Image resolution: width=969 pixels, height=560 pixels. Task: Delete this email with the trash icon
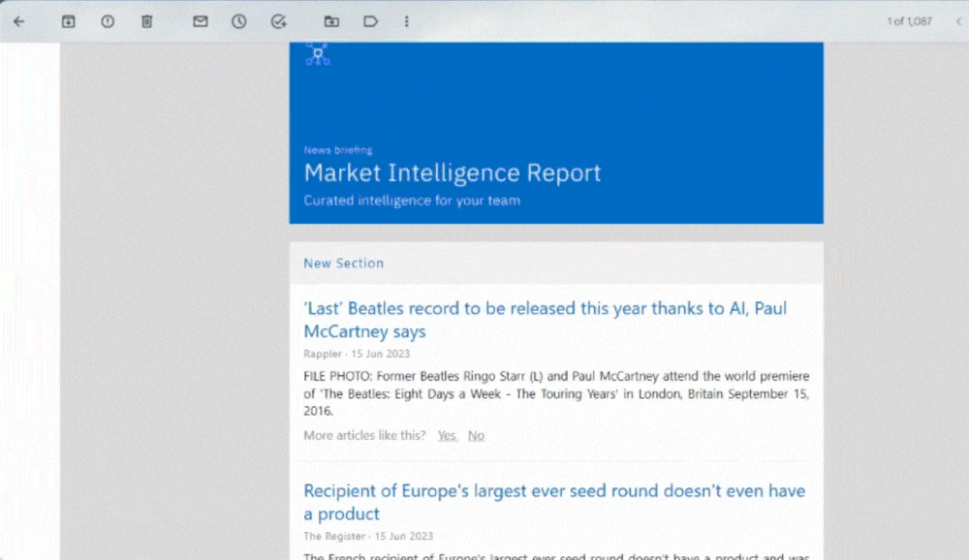point(146,21)
